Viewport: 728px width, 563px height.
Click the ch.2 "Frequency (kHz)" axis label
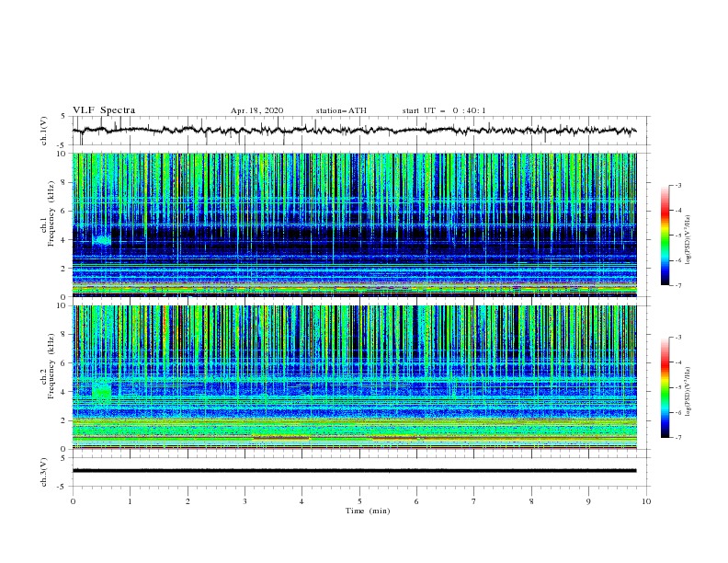click(x=51, y=366)
